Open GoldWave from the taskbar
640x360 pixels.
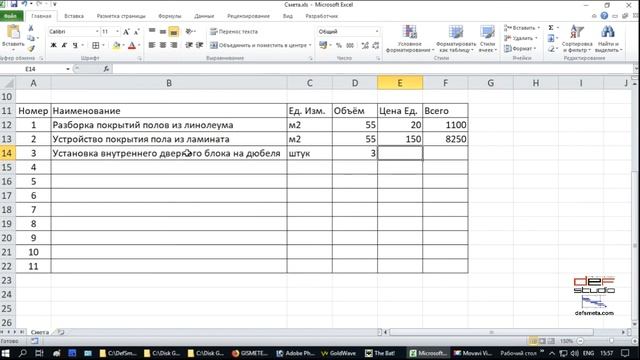pyautogui.click(x=338, y=353)
